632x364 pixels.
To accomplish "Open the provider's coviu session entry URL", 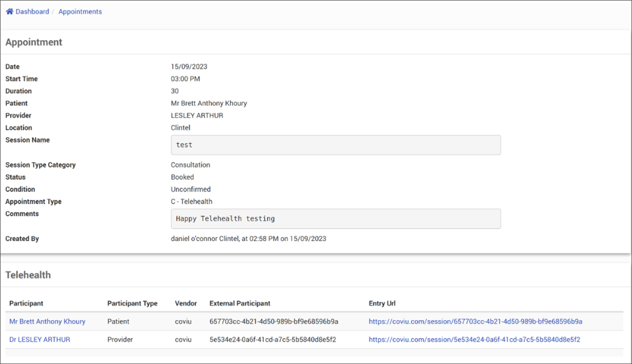I will (474, 340).
